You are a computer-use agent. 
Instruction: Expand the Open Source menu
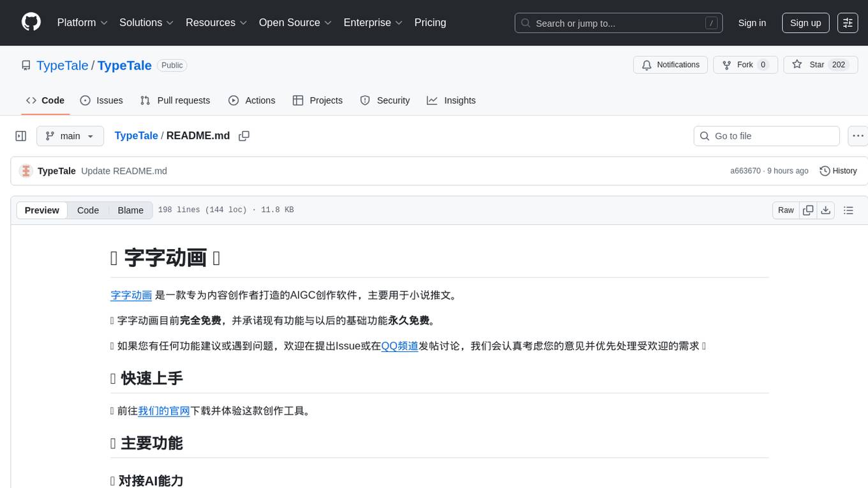(296, 22)
